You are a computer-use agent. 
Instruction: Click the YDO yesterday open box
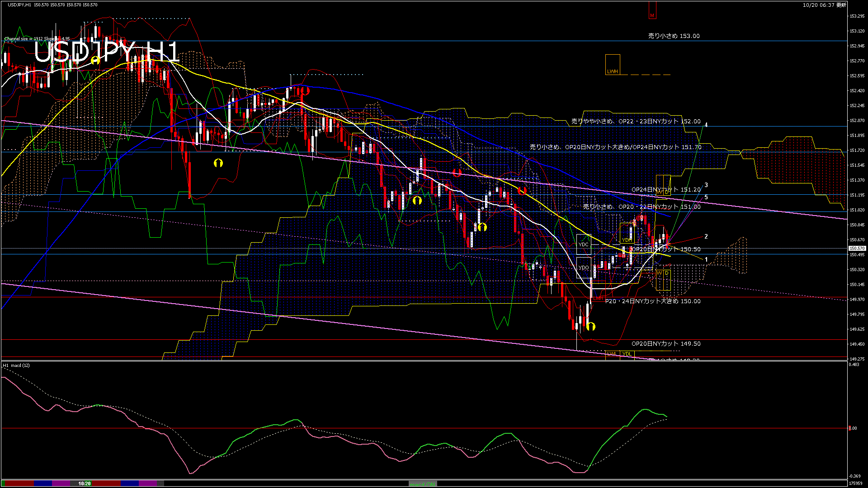point(583,267)
